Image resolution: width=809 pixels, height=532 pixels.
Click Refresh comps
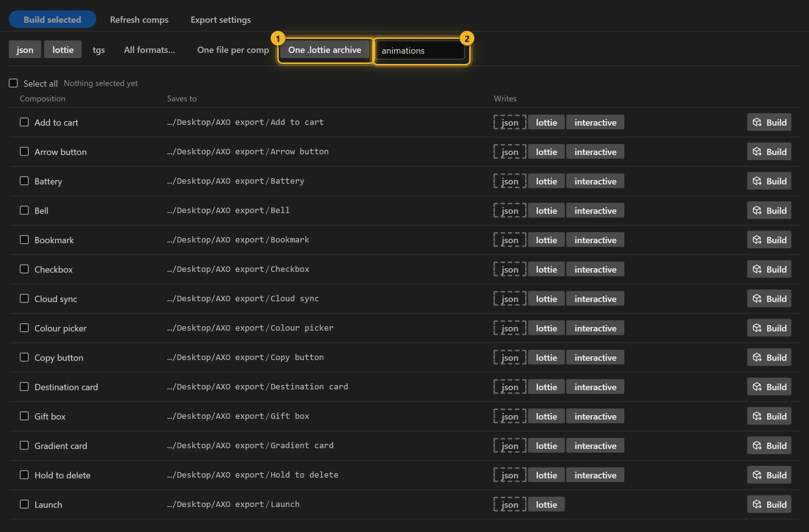click(x=139, y=19)
